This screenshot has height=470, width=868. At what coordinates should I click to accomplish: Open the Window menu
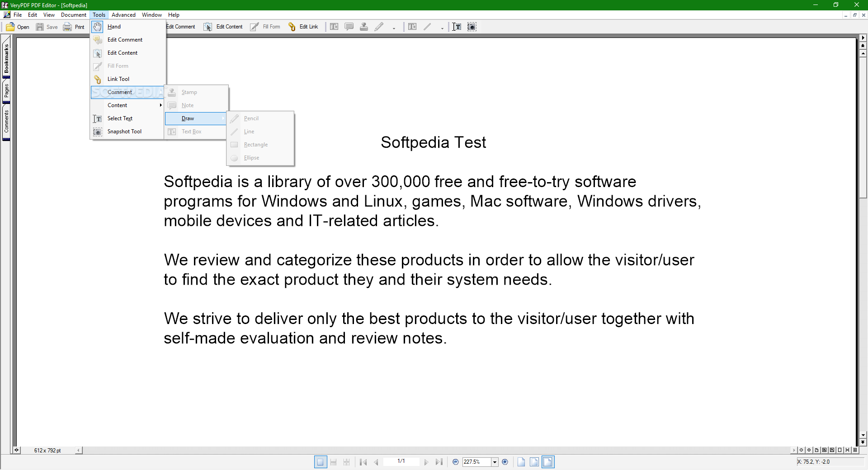coord(152,15)
